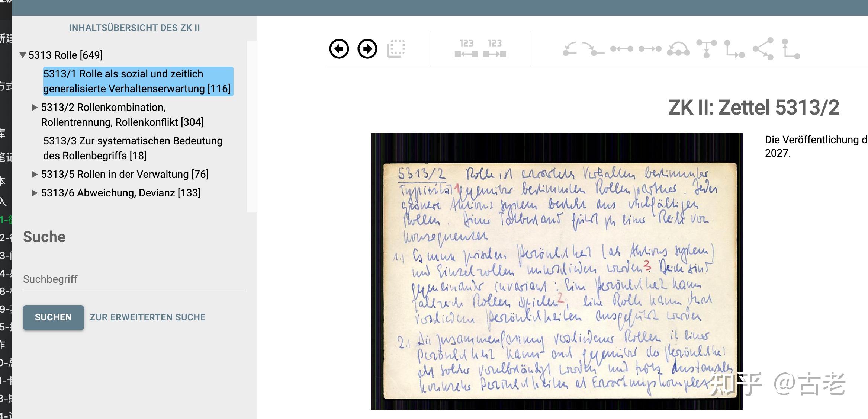The height and width of the screenshot is (419, 868).
Task: Open 5313/3 Zur systematischen Bedeutung entry
Action: 133,148
